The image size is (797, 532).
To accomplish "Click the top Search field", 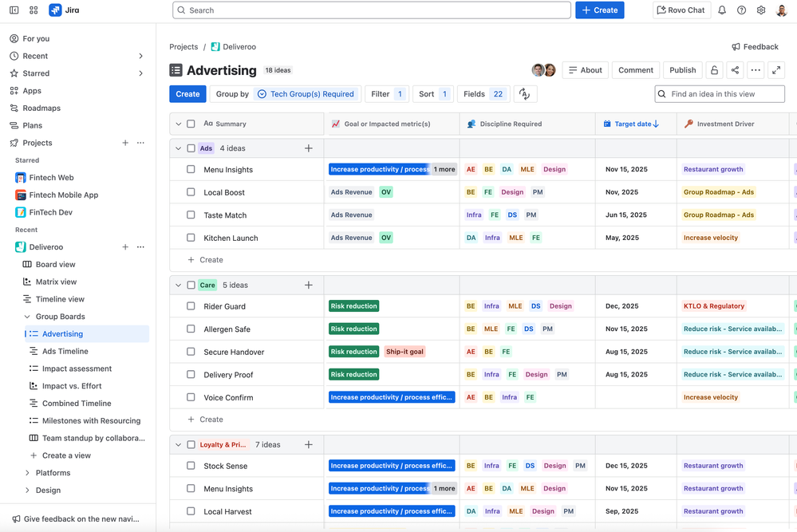I will (372, 10).
